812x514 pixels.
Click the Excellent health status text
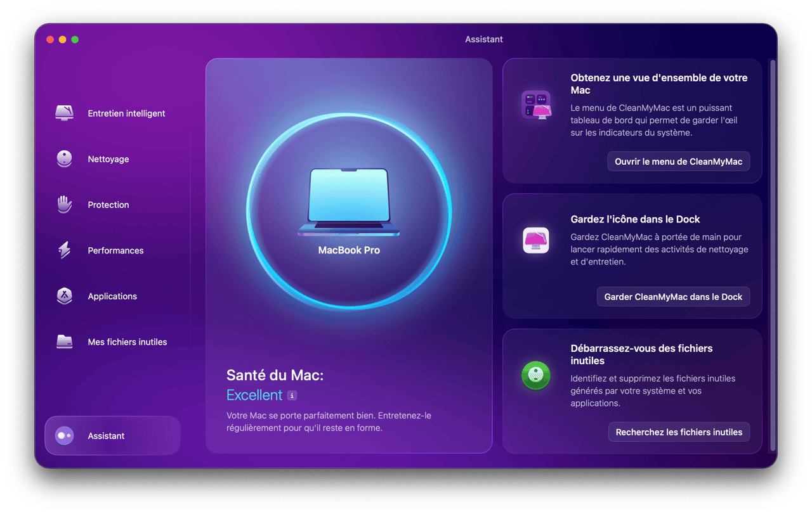(254, 395)
